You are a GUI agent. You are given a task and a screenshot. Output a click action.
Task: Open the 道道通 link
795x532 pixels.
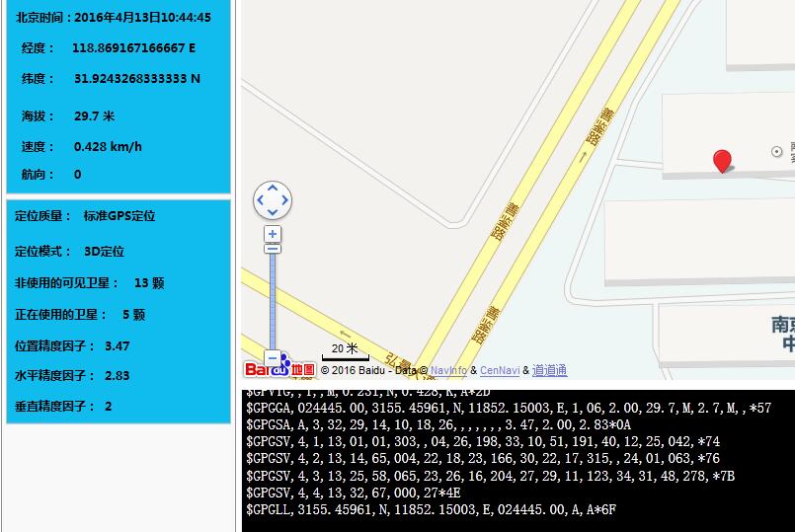(x=549, y=370)
